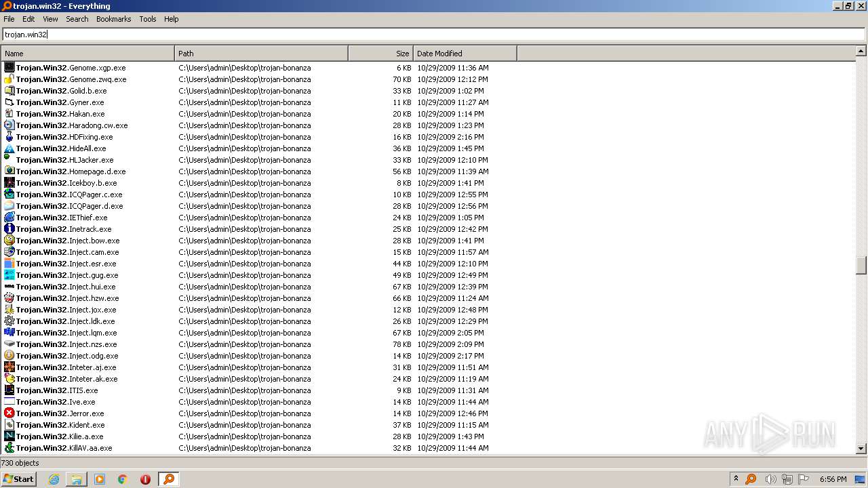868x488 pixels.
Task: Select the Trojan.Win32.Inject.ldk.exe gear icon
Action: 9,321
